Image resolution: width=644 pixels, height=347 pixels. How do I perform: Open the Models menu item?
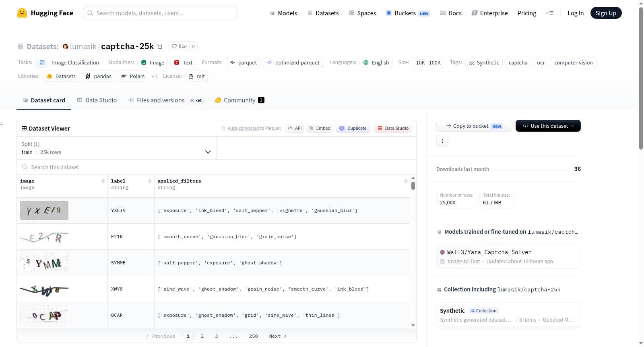283,13
